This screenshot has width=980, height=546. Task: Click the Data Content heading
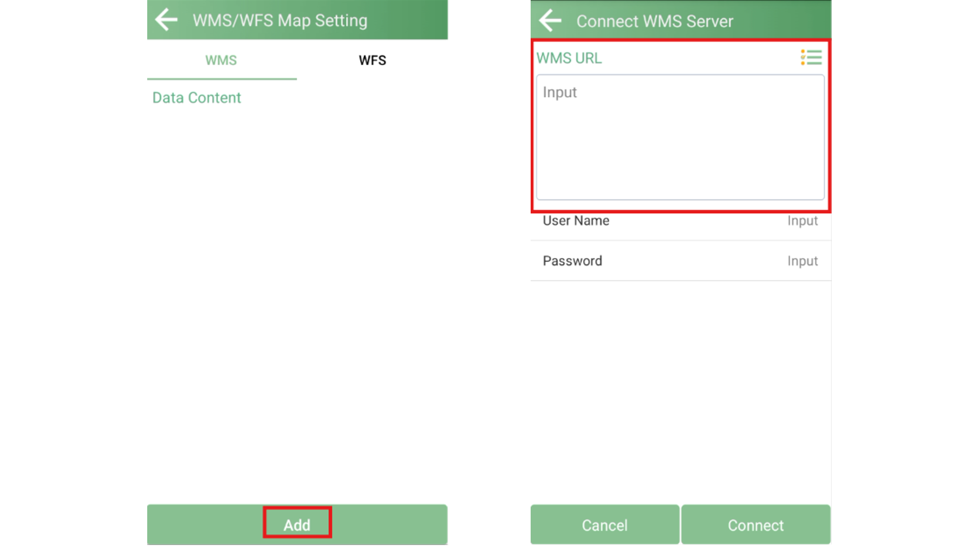point(196,98)
